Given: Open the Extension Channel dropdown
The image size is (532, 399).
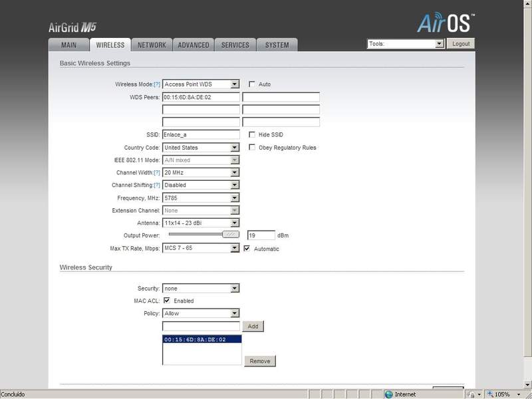Looking at the screenshot, I should click(x=201, y=211).
